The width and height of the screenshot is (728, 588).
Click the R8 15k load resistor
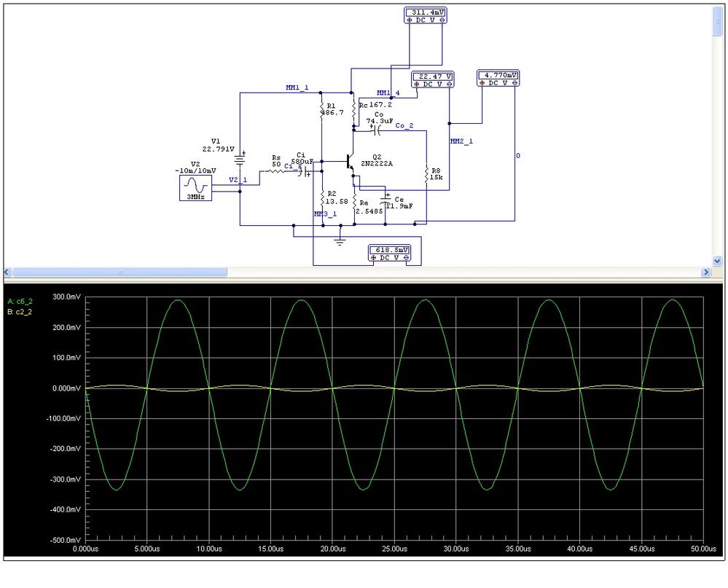click(x=426, y=174)
